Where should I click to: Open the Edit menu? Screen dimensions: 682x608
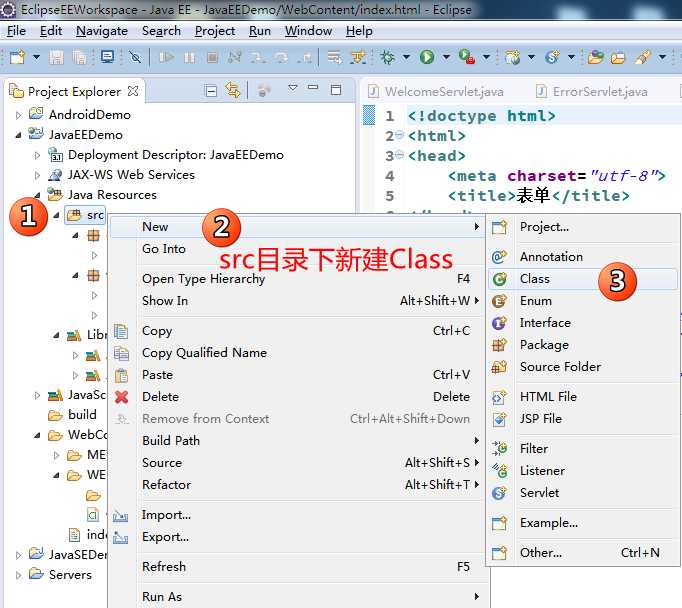point(51,31)
